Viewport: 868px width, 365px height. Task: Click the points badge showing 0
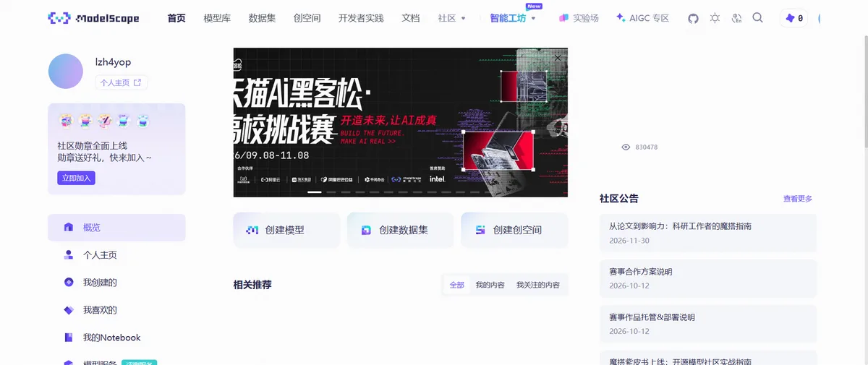tap(793, 18)
